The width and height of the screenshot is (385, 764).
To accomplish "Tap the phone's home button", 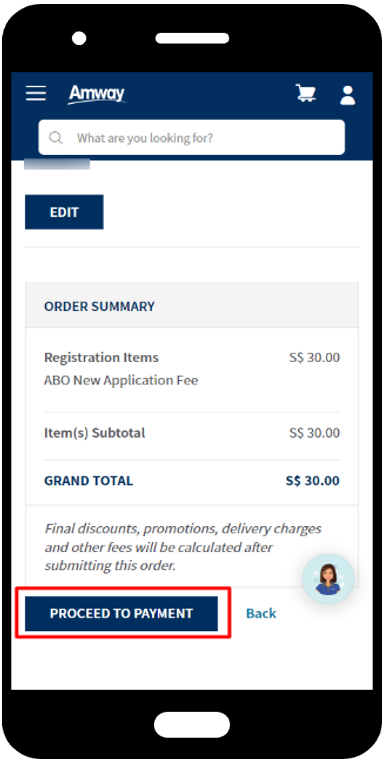I will (192, 725).
